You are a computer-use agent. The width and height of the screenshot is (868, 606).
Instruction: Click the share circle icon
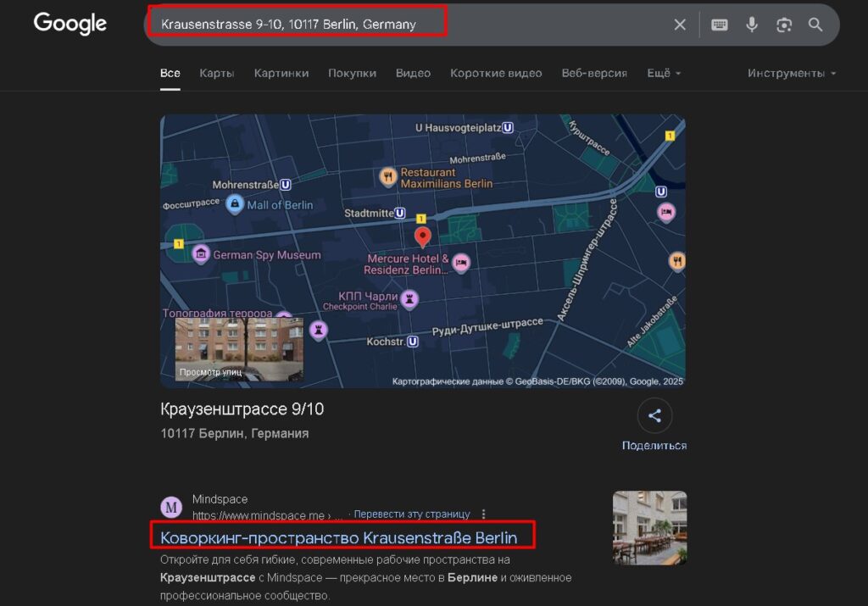(654, 415)
